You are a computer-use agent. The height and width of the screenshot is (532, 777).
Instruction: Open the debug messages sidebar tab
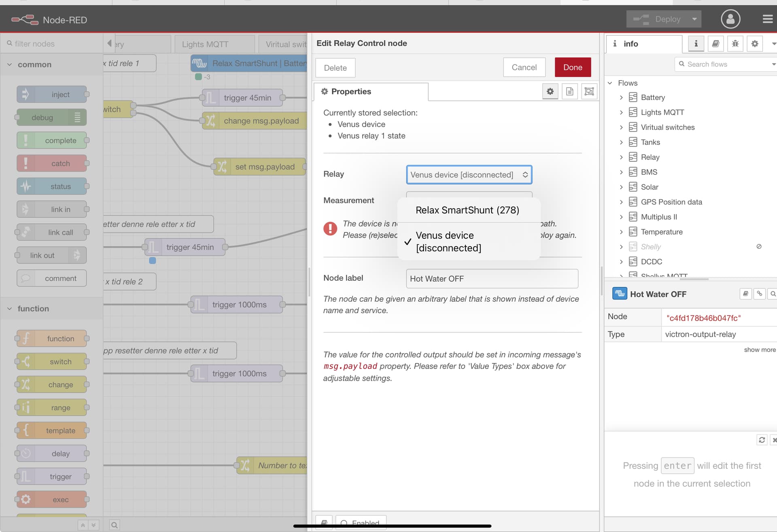click(x=735, y=44)
